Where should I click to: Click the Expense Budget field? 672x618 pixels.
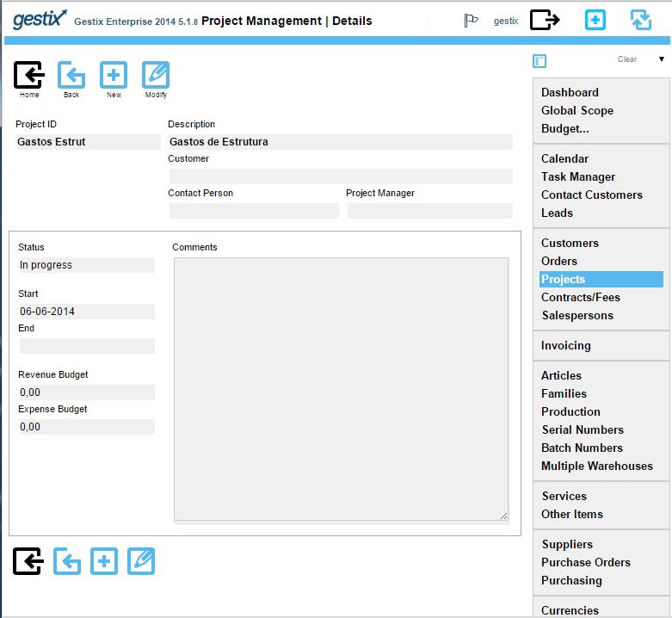(x=87, y=427)
